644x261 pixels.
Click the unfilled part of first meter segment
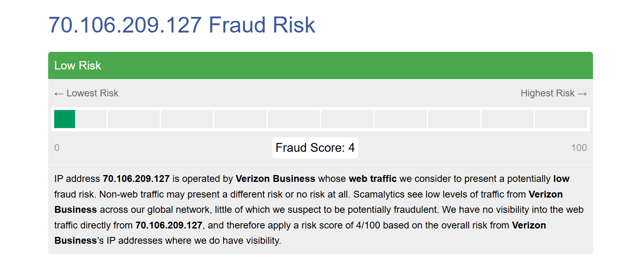91,119
